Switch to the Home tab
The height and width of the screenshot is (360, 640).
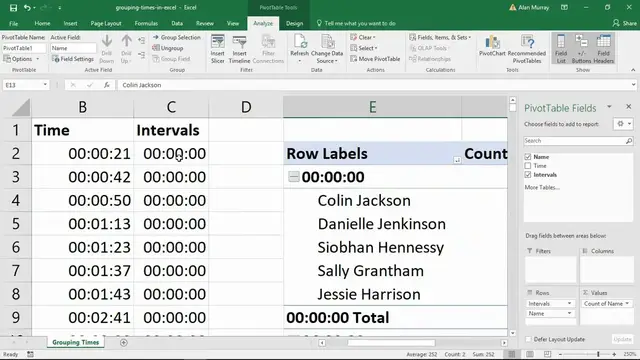[42, 23]
